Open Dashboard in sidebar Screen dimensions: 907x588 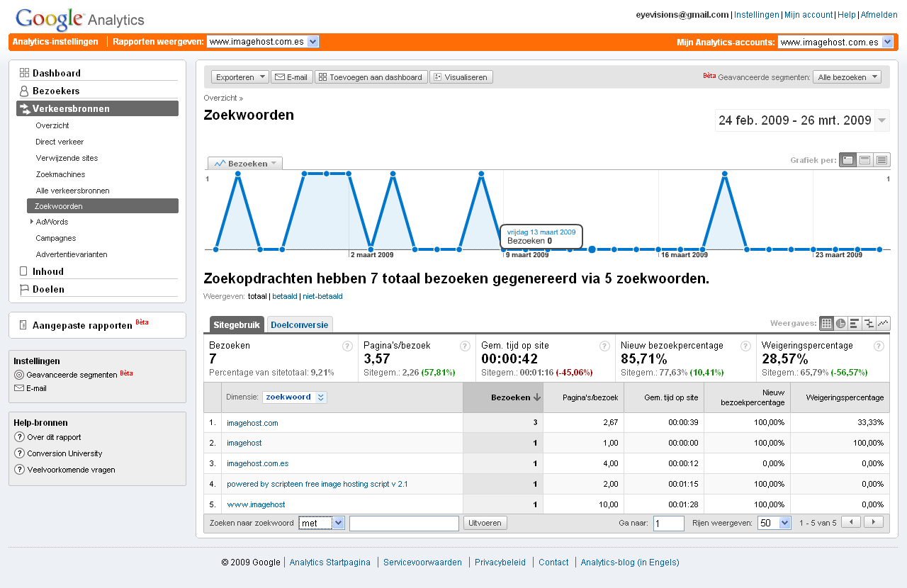pos(57,73)
